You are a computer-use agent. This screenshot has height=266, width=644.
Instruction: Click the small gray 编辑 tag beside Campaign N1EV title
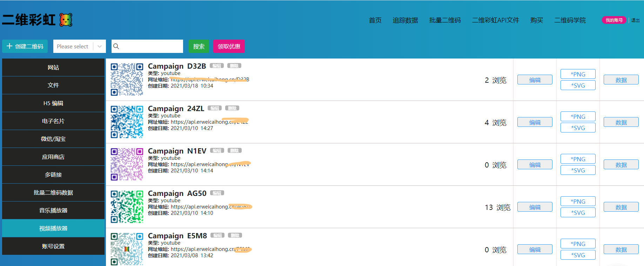pyautogui.click(x=217, y=151)
